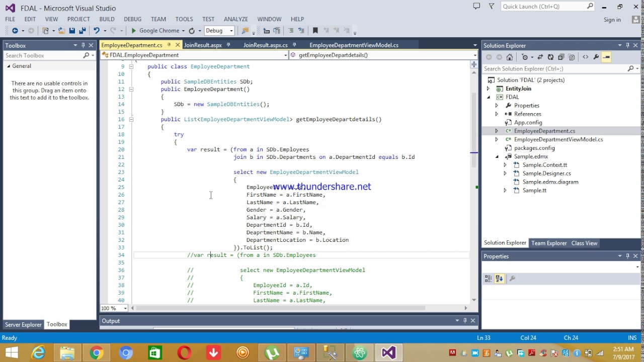Click in the Quick Launch search box
This screenshot has width=644, height=362.
point(547,7)
